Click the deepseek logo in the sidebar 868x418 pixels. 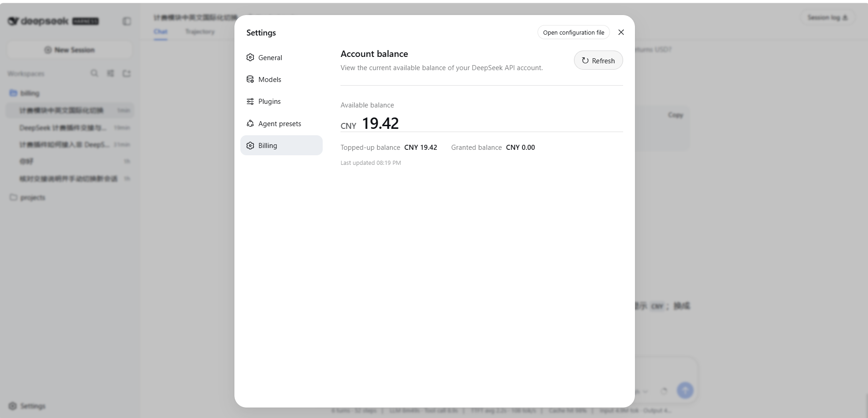pyautogui.click(x=53, y=21)
